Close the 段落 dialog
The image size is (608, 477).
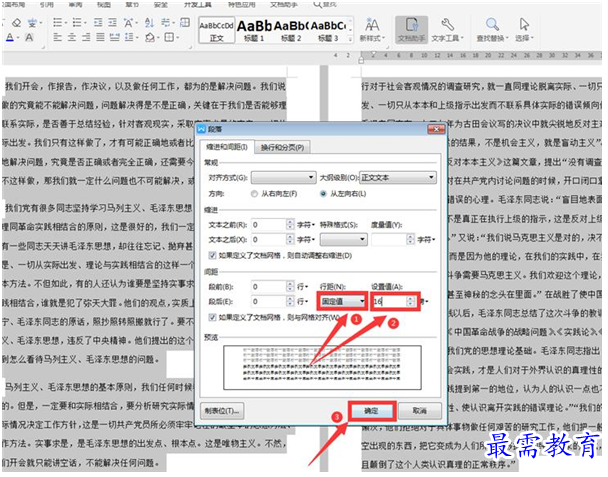(x=436, y=129)
